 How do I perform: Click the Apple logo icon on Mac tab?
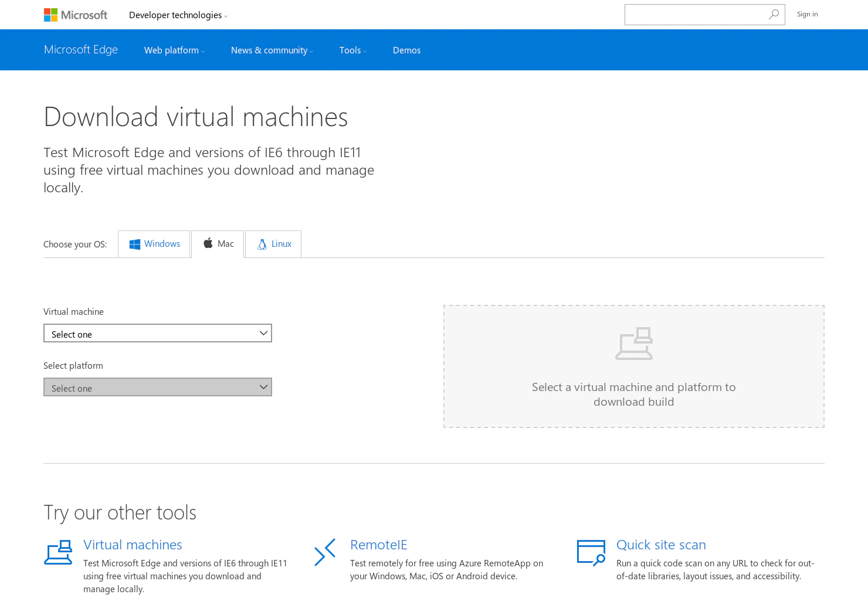[208, 243]
